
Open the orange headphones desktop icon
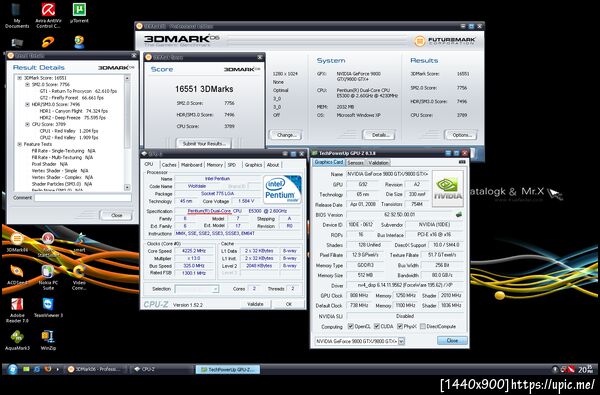point(48,42)
